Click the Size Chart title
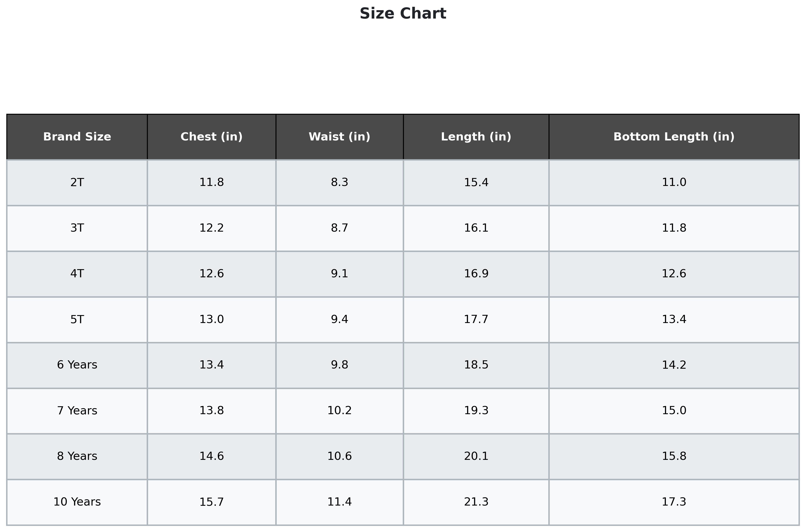Viewport: 806px width, 532px height. [403, 14]
